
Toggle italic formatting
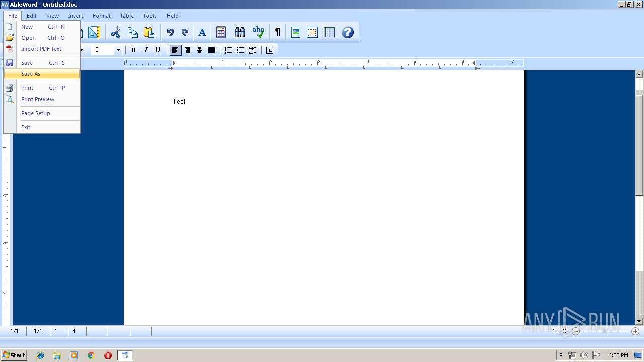pos(146,50)
